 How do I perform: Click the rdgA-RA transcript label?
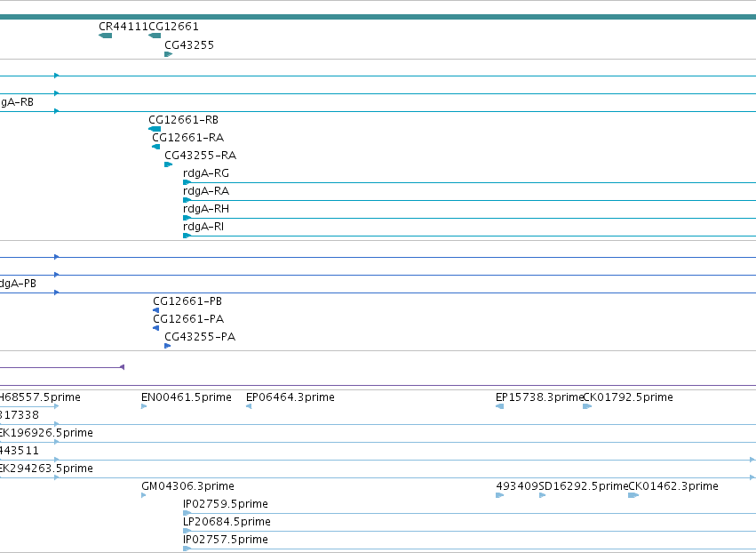click(206, 191)
